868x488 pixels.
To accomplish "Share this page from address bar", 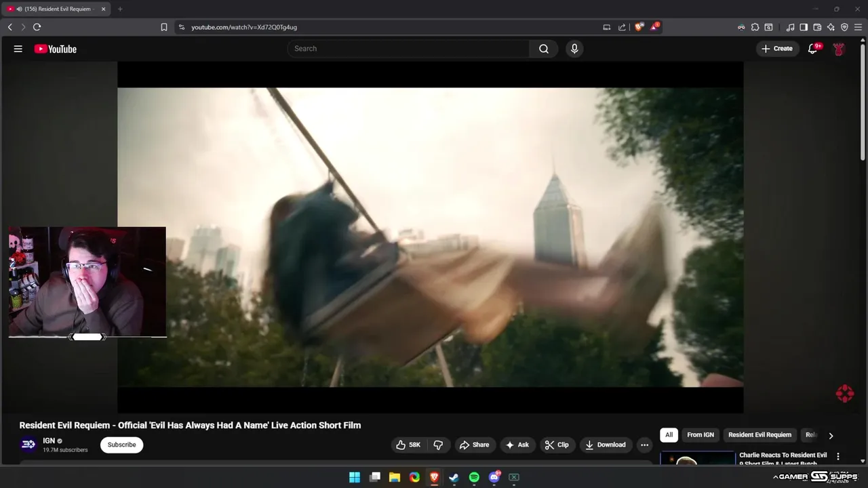I will (622, 27).
